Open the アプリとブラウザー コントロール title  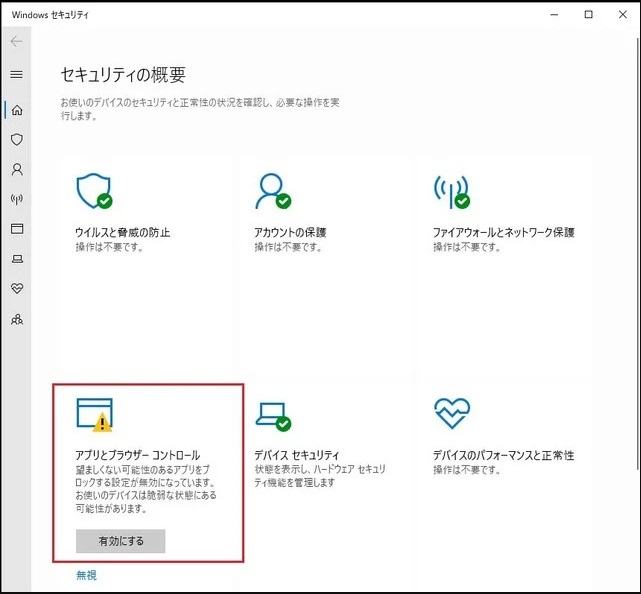[x=138, y=455]
